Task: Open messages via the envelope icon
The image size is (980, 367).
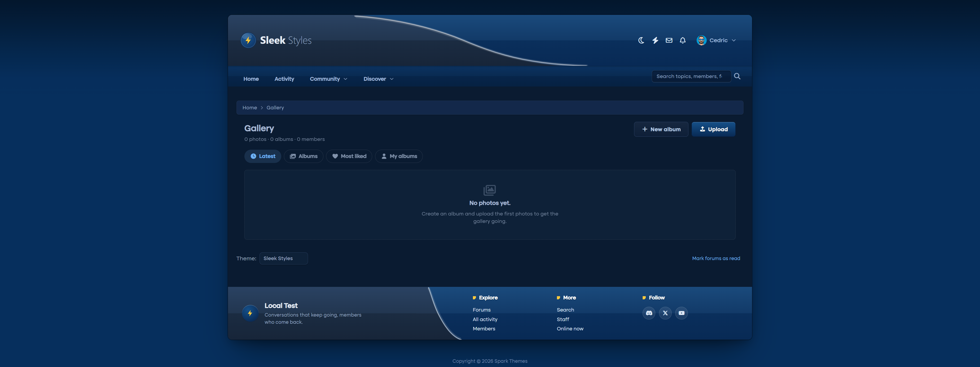Action: [x=669, y=40]
